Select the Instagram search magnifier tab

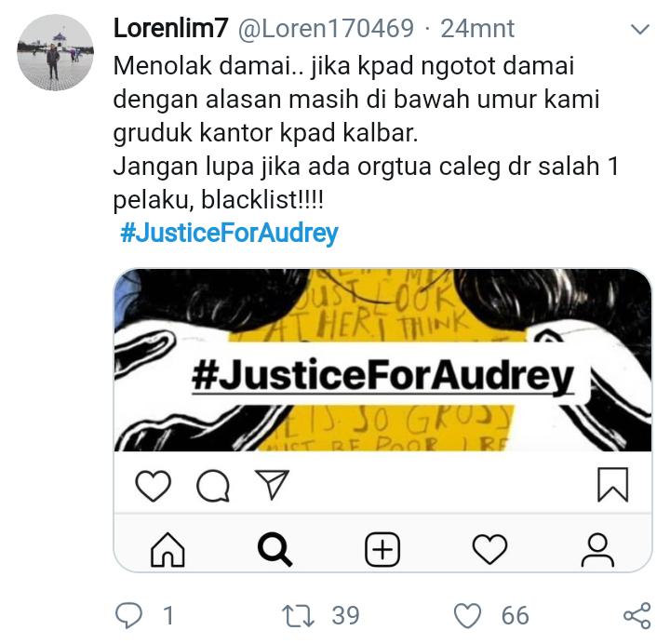(275, 550)
